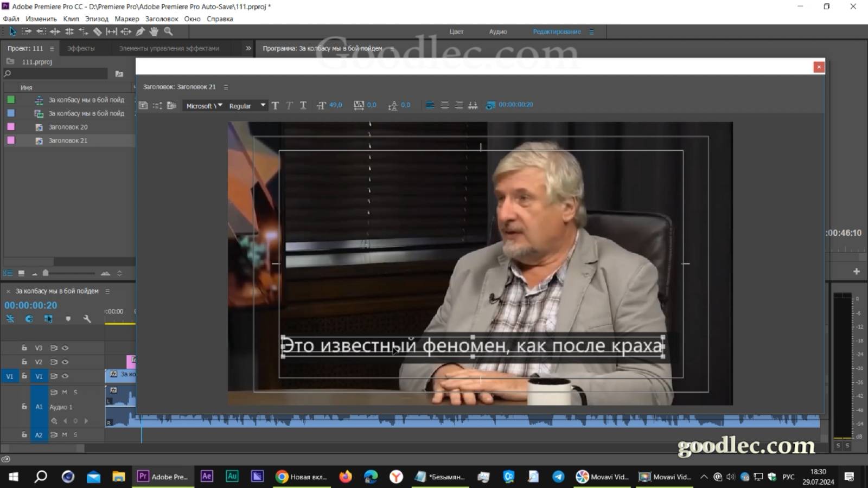Click the Show Background Video icon
The height and width of the screenshot is (488, 868).
tap(490, 105)
